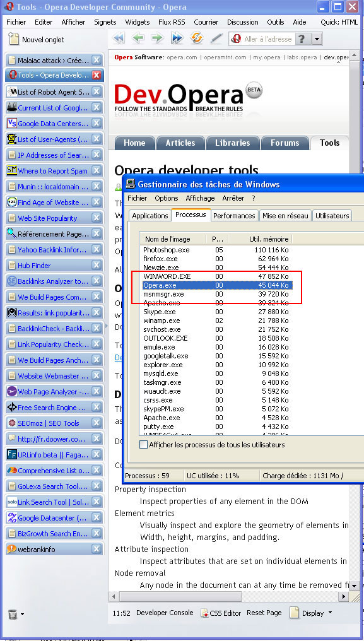Select Photoshop.exe process row
The width and height of the screenshot is (364, 641).
217,250
